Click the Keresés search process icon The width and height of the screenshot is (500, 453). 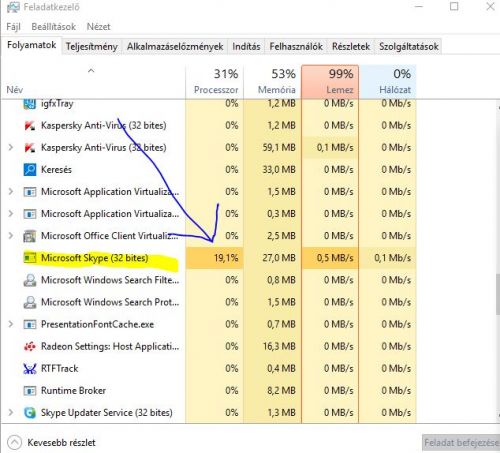(30, 170)
